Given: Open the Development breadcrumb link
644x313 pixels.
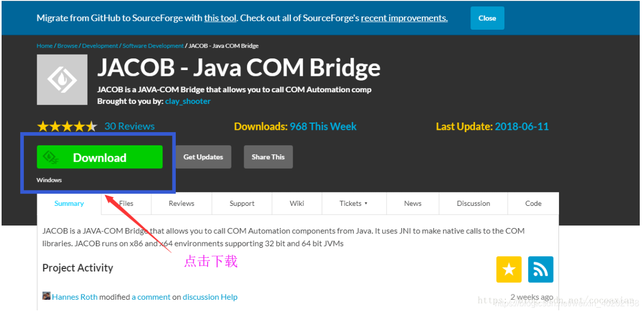Looking at the screenshot, I should pos(100,46).
